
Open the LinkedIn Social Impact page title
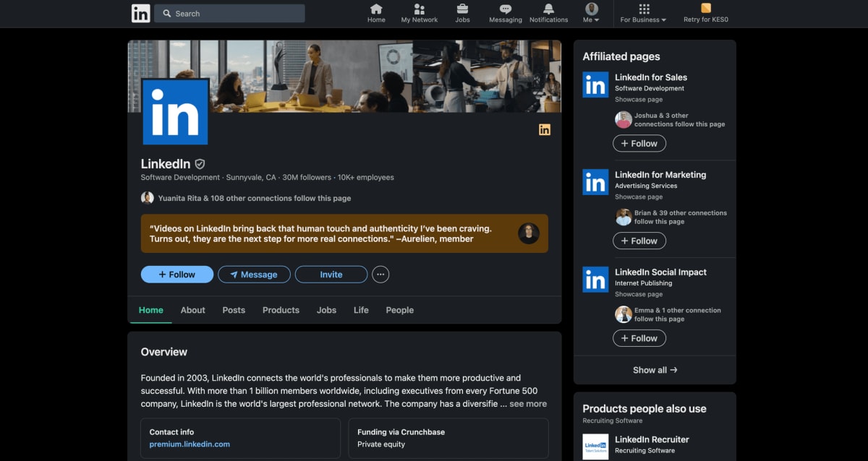[x=660, y=272]
